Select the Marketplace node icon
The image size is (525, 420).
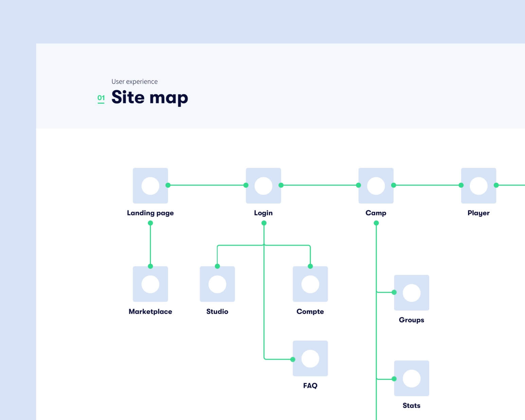point(150,284)
